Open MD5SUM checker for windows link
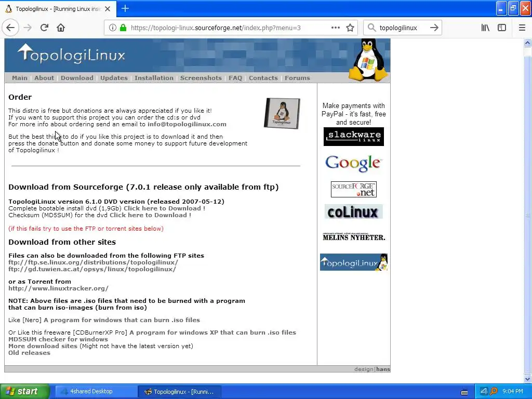Viewport: 532px width, 399px height. point(58,339)
